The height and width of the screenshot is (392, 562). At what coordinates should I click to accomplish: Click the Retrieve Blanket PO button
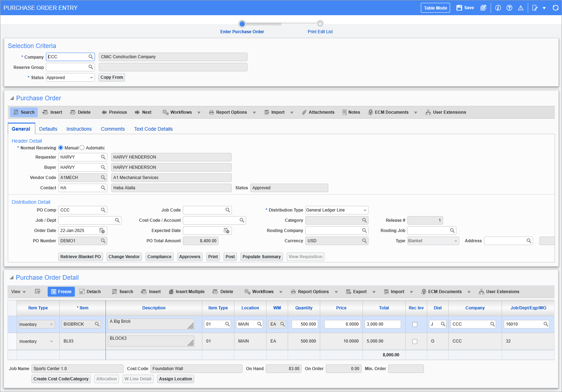(x=80, y=257)
